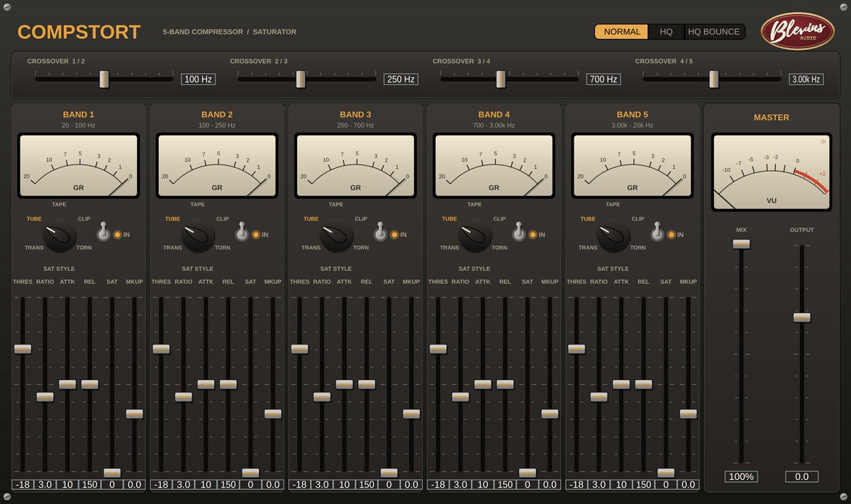Toggle the Band 4 IN switch
This screenshot has height=504, width=851.
click(518, 232)
